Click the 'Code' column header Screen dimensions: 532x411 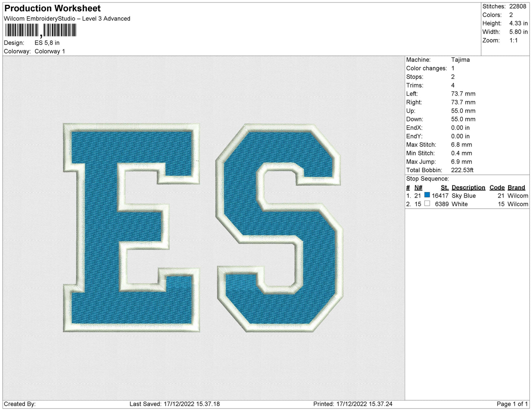click(x=497, y=188)
